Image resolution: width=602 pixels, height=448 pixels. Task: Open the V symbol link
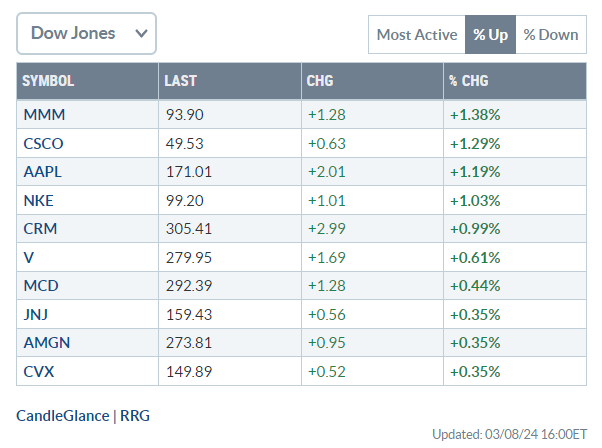(28, 257)
